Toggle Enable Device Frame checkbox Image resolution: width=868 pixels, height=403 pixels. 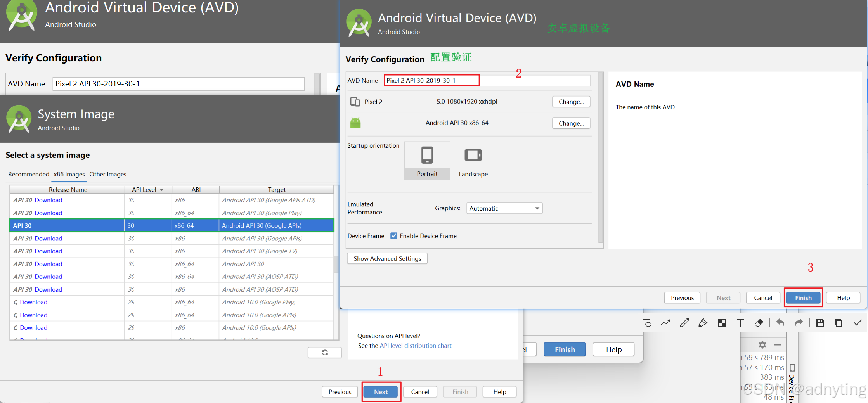(x=394, y=236)
